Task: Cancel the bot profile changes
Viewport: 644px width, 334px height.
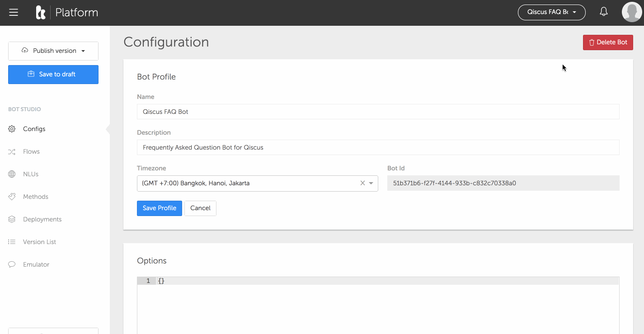Action: coord(200,208)
